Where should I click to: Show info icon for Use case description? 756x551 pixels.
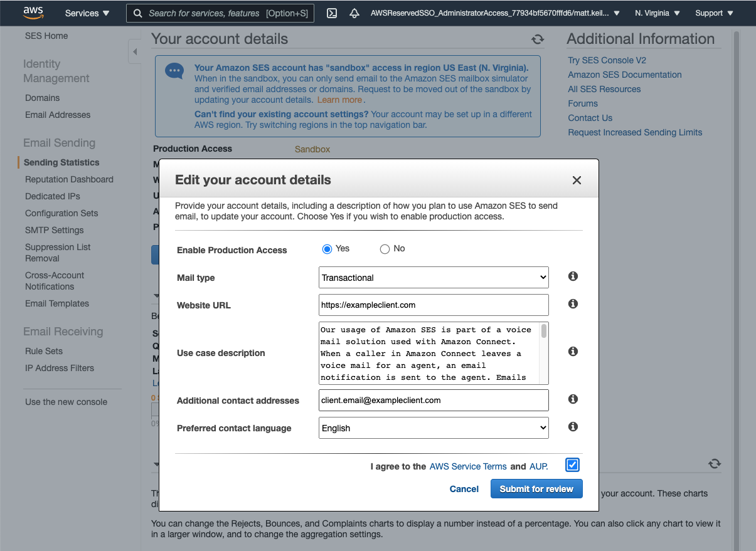pos(573,352)
